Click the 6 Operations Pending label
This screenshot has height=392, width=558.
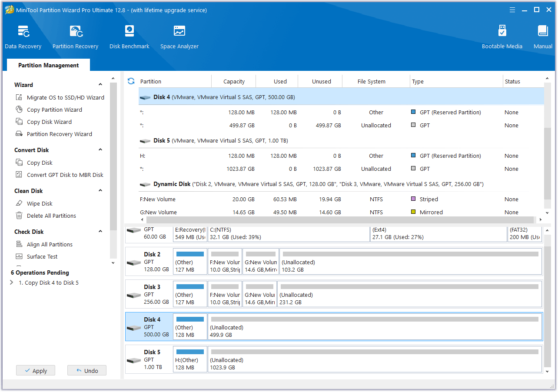click(x=40, y=272)
